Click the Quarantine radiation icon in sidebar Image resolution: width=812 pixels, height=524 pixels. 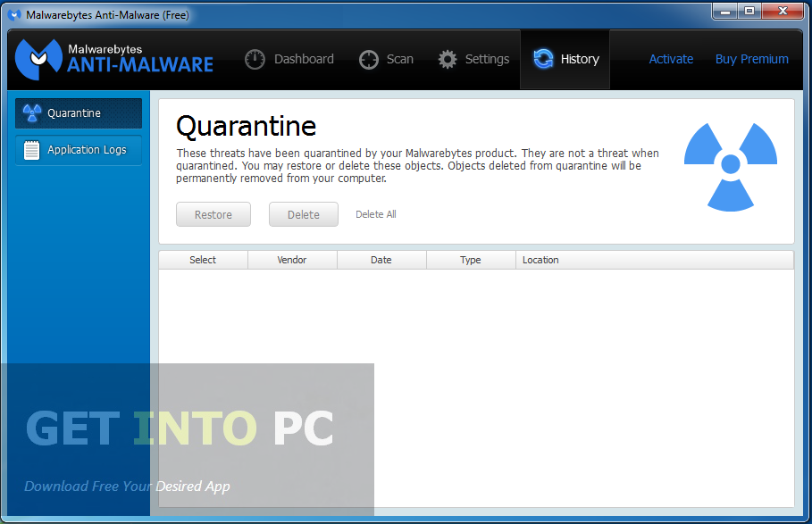tap(32, 112)
